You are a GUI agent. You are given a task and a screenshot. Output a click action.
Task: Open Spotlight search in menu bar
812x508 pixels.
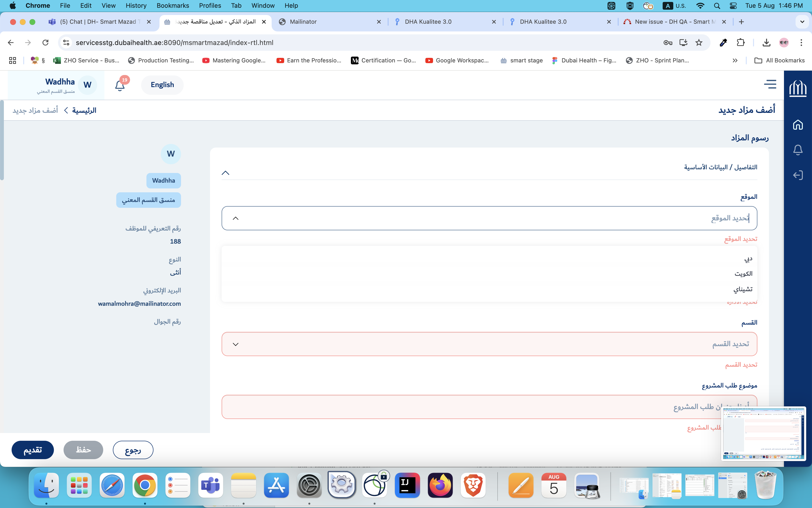coord(717,6)
